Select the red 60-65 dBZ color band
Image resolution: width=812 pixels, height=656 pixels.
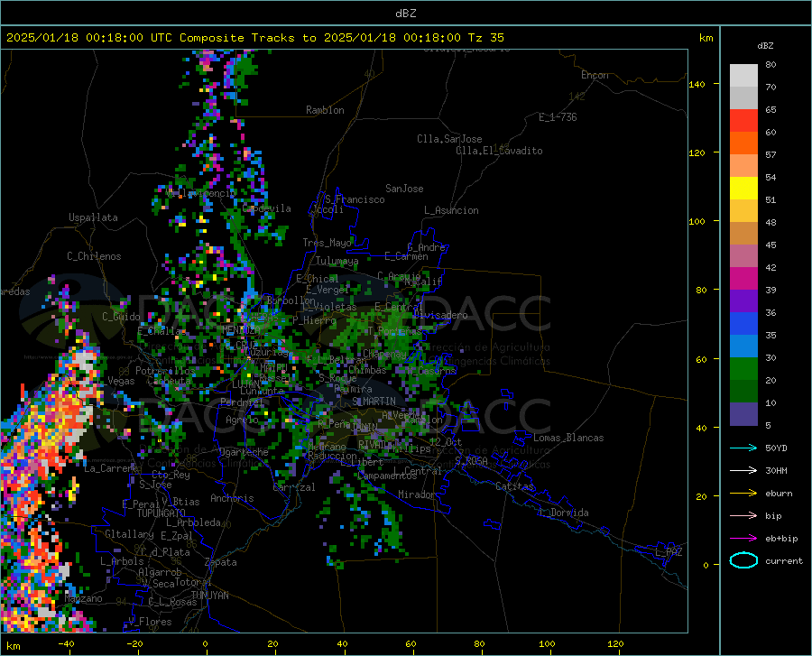click(743, 121)
